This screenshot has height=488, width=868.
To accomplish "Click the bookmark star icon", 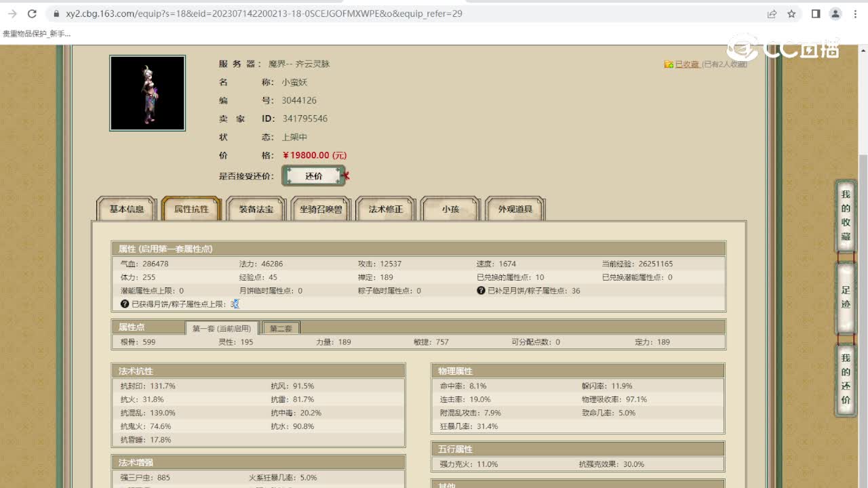I will [x=791, y=13].
